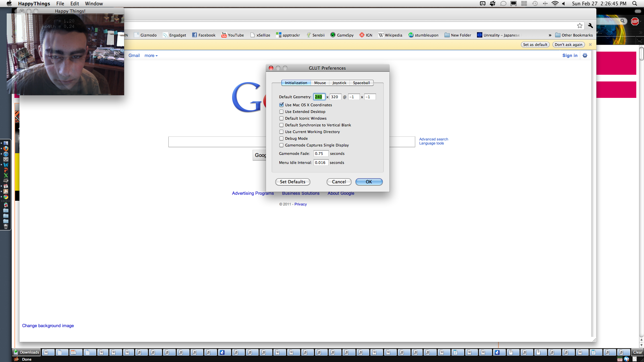Open the Spotlight search magnifier
The height and width of the screenshot is (362, 644).
tap(635, 4)
